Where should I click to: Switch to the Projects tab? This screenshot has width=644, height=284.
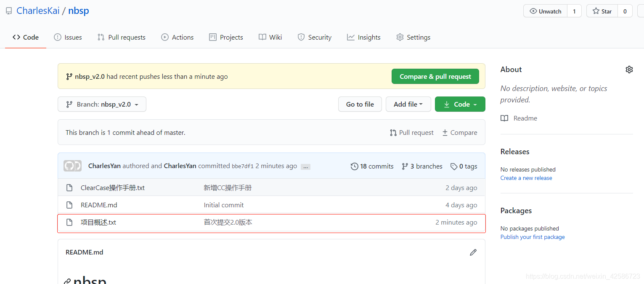[x=226, y=37]
